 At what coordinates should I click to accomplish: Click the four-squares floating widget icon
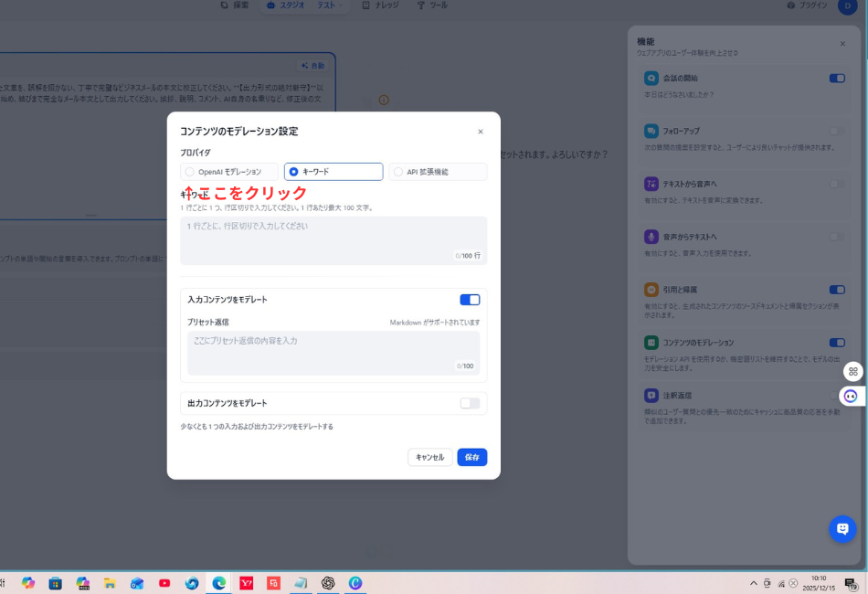pyautogui.click(x=852, y=371)
